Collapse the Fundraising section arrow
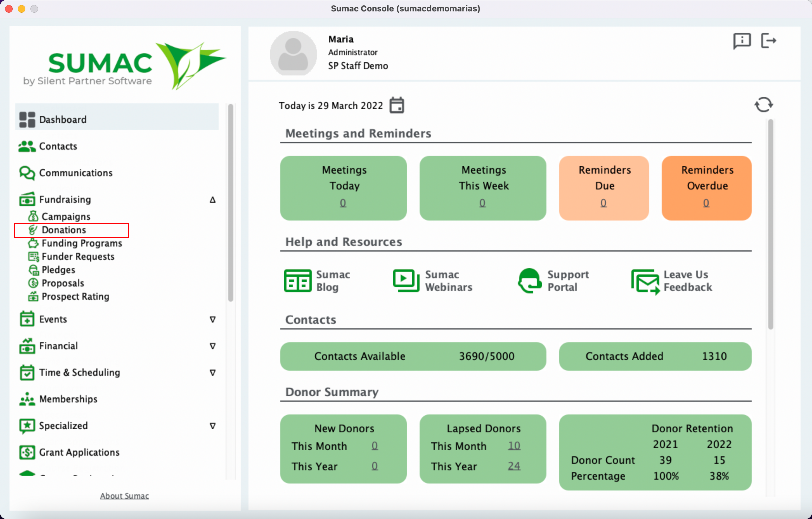The image size is (812, 519). tap(212, 200)
